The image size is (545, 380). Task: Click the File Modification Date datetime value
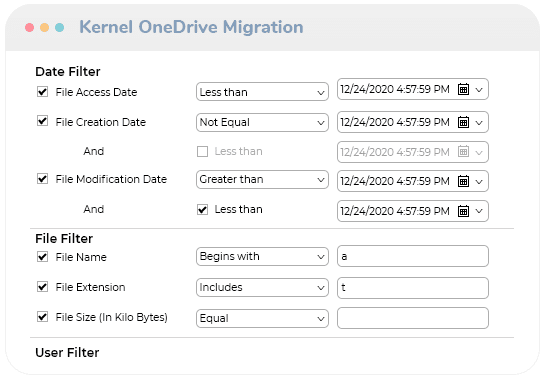pyautogui.click(x=395, y=181)
